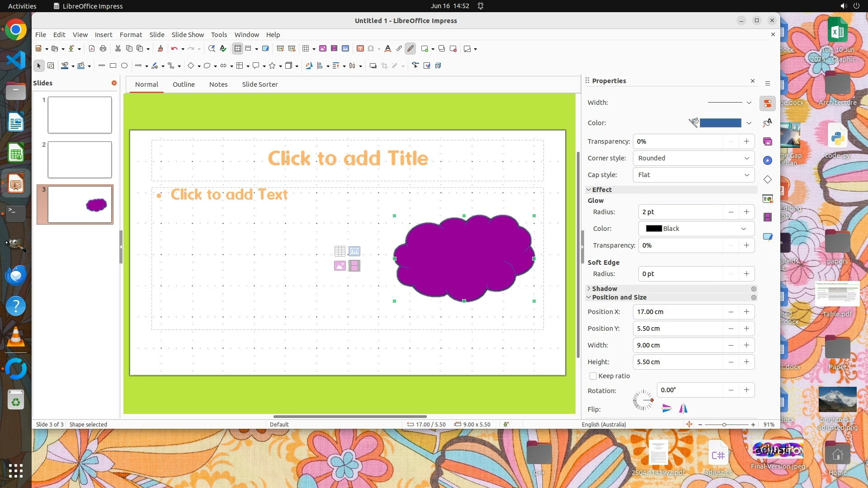Image resolution: width=868 pixels, height=488 pixels.
Task: Click the Insert Image toolbar icon
Action: click(x=323, y=49)
